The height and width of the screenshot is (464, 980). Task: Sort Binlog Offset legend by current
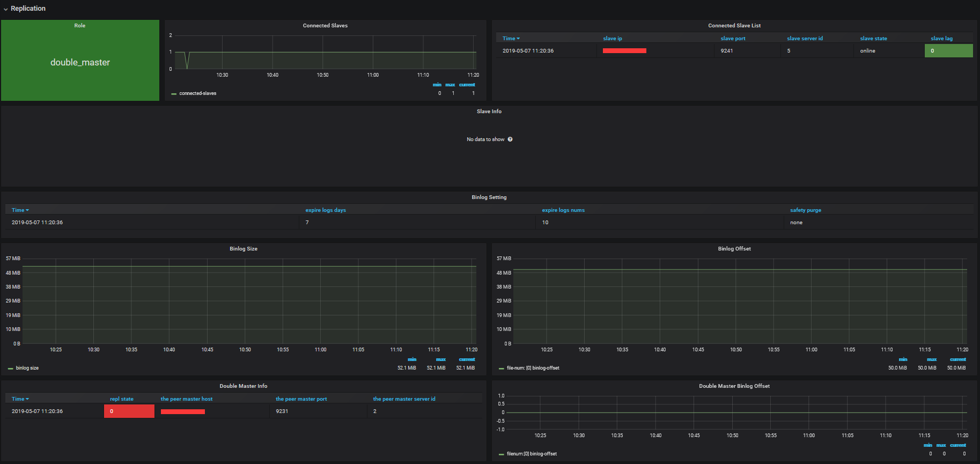pyautogui.click(x=958, y=359)
